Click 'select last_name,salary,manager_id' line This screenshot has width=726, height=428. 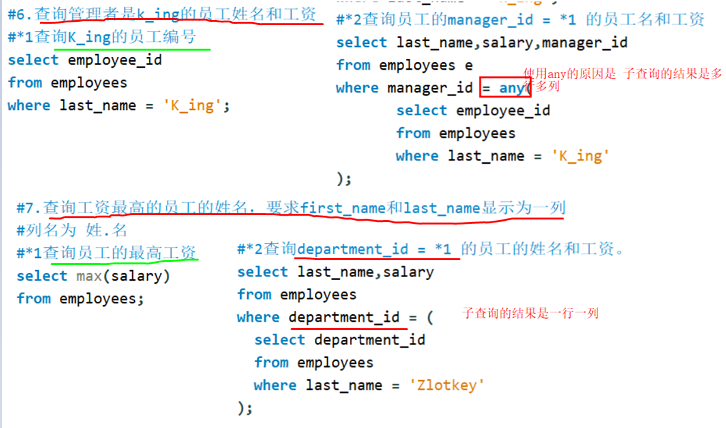pos(482,43)
